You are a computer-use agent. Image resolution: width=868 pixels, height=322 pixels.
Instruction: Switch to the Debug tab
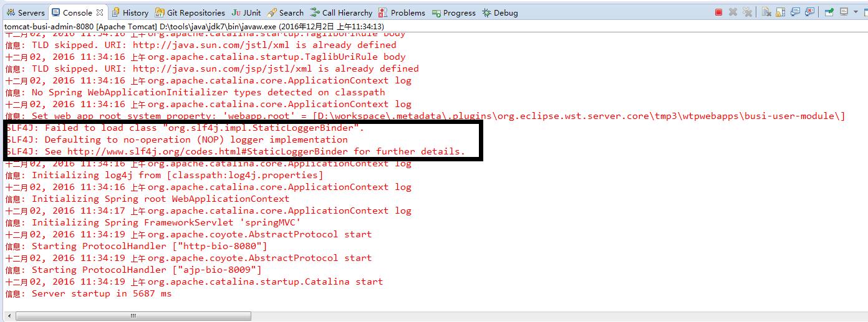click(x=499, y=12)
